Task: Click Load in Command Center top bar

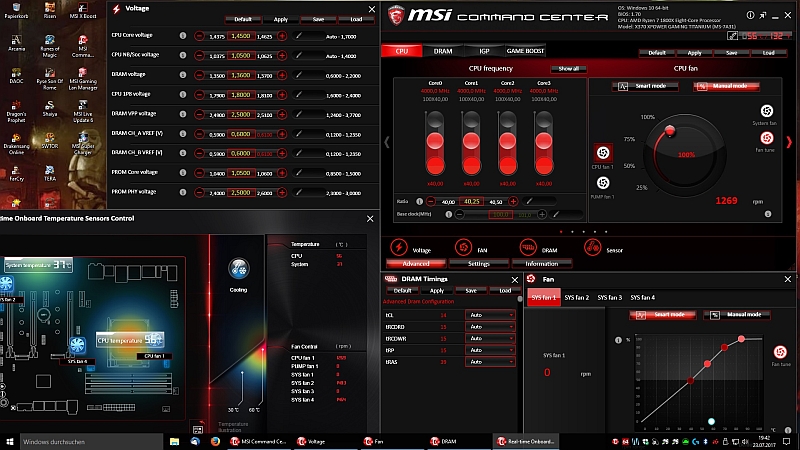Action: coord(768,53)
